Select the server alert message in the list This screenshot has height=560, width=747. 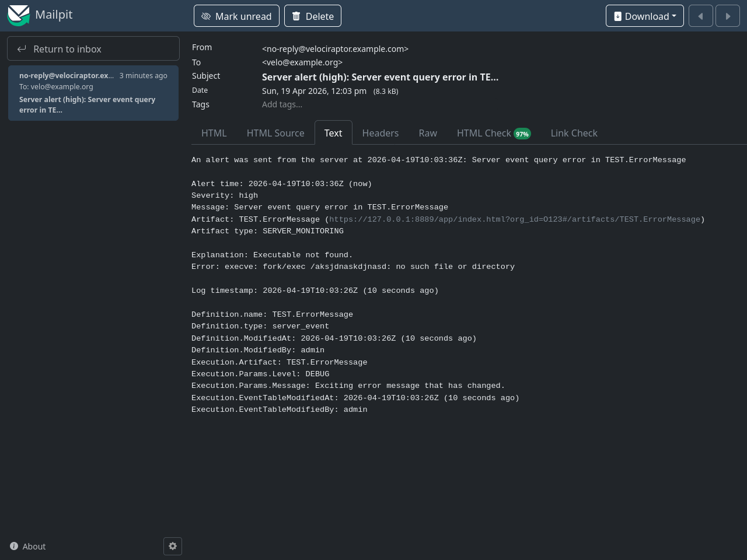point(93,93)
